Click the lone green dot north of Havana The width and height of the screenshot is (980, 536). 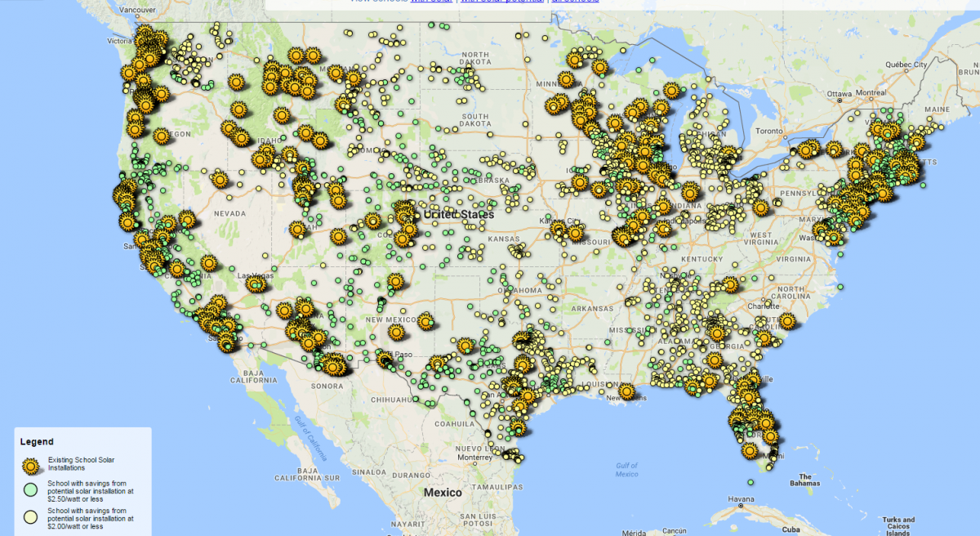coord(750,482)
